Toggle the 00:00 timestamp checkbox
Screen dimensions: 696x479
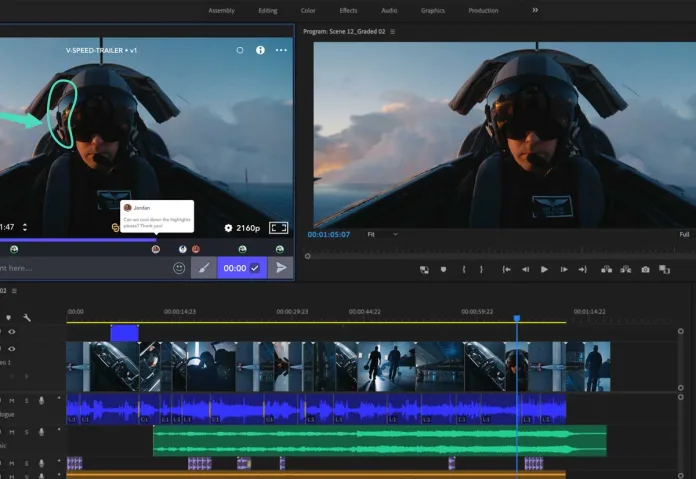click(255, 268)
